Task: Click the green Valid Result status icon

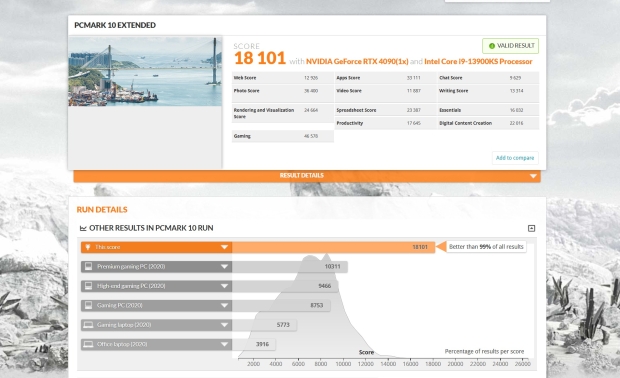Action: (492, 46)
